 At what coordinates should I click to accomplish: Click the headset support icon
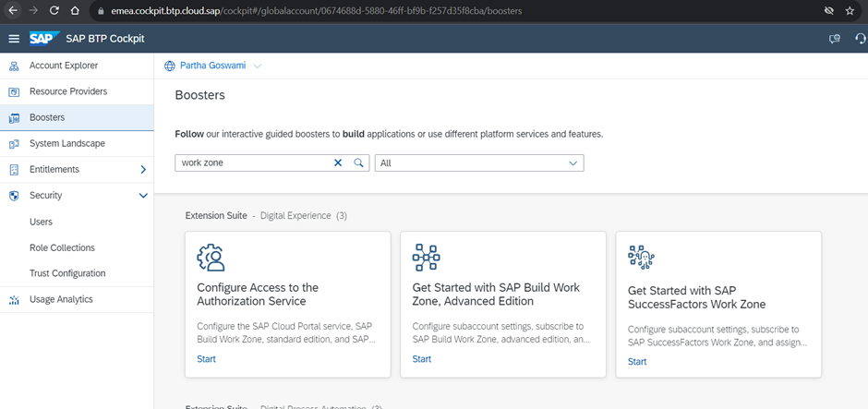point(861,38)
